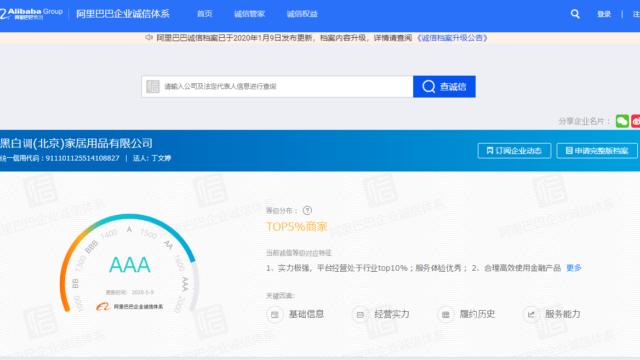This screenshot has width=640, height=360.
Task: Click the TOP5%商家 text
Action: click(297, 227)
